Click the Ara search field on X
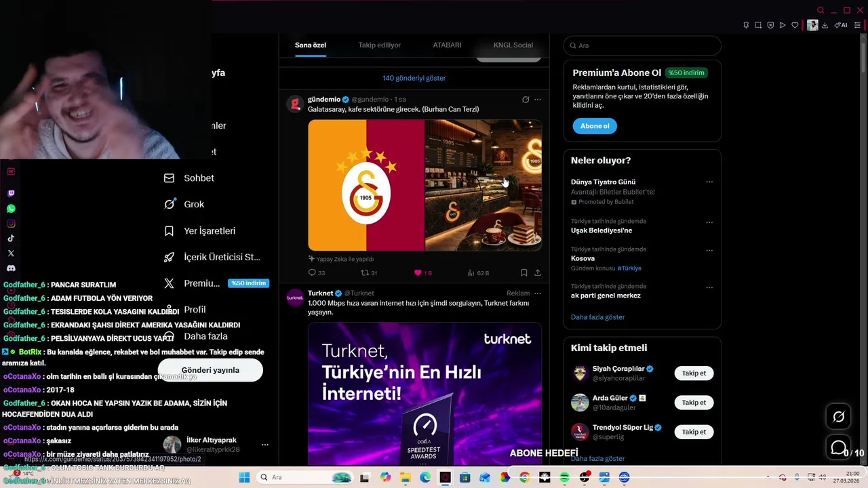The image size is (868, 488). [642, 45]
